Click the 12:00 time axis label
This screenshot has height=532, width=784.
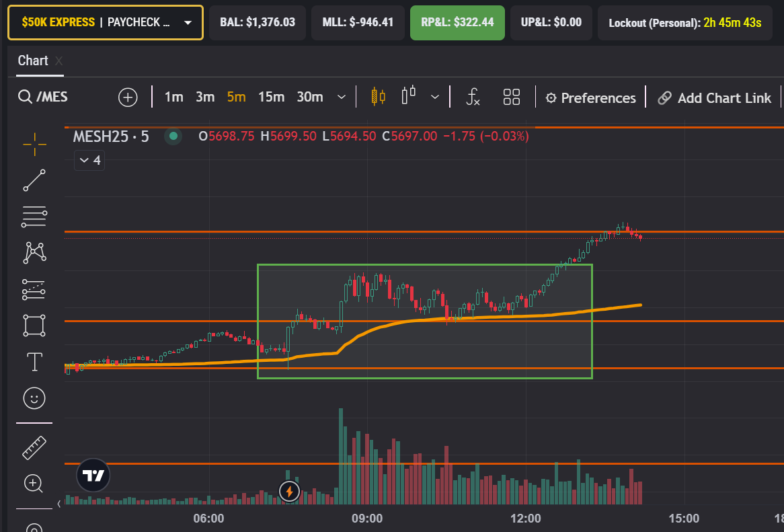526,519
